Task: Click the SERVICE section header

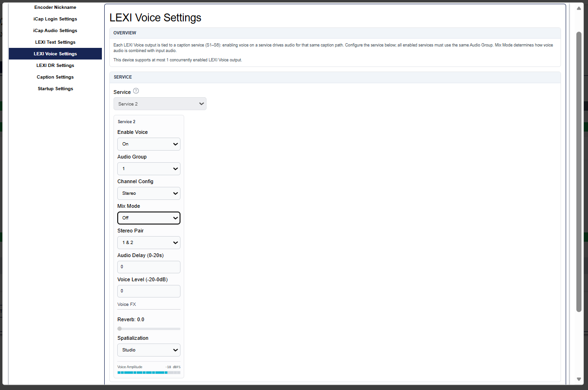Action: 335,77
